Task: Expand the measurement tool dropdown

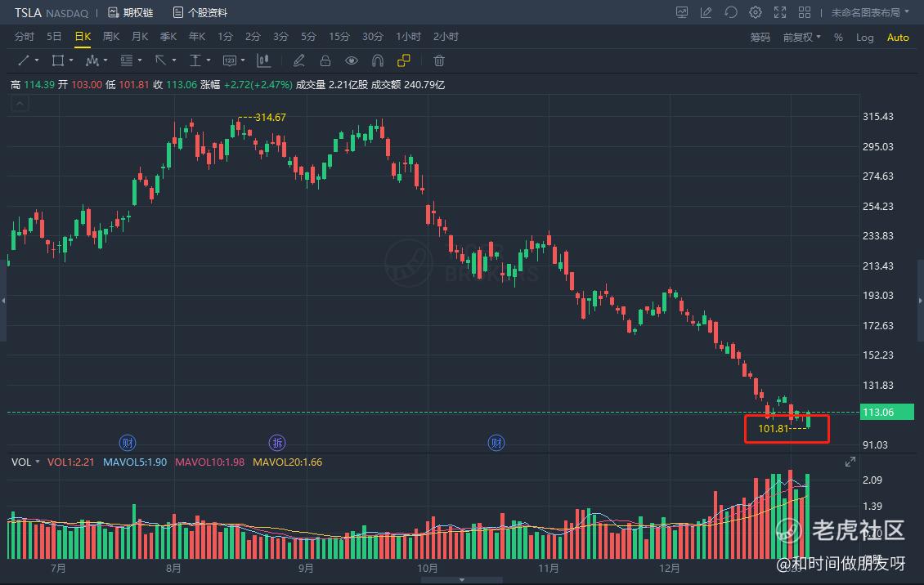Action: pos(208,60)
